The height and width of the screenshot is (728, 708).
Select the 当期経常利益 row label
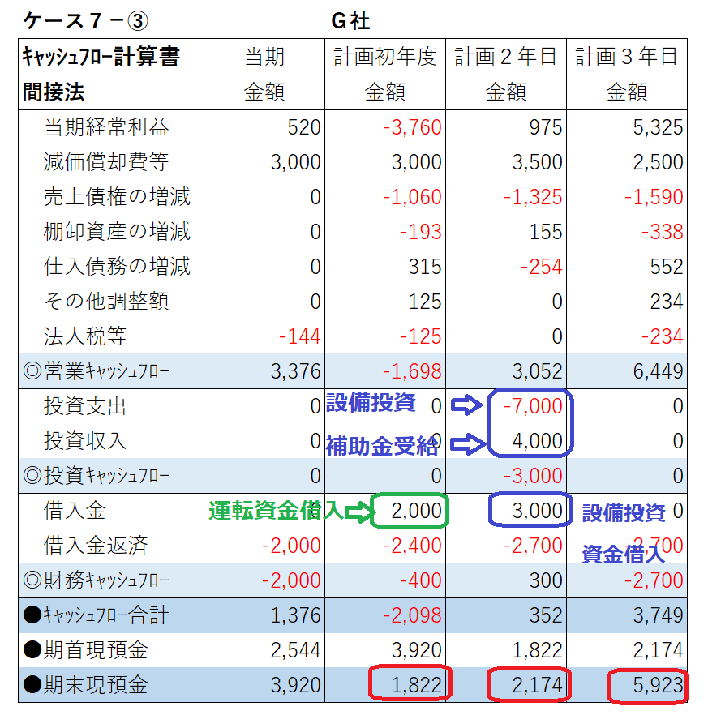pyautogui.click(x=106, y=127)
